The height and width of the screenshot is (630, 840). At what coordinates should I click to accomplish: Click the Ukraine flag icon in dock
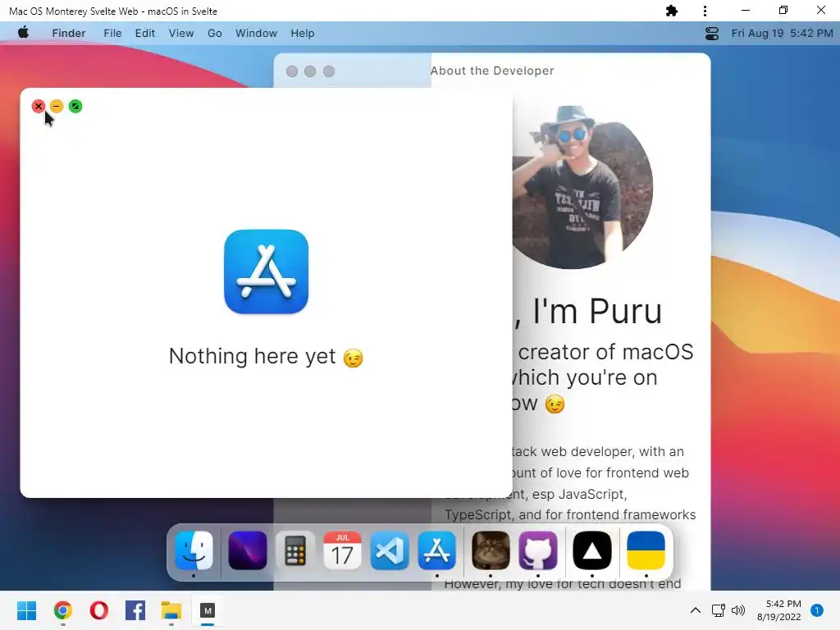click(646, 550)
